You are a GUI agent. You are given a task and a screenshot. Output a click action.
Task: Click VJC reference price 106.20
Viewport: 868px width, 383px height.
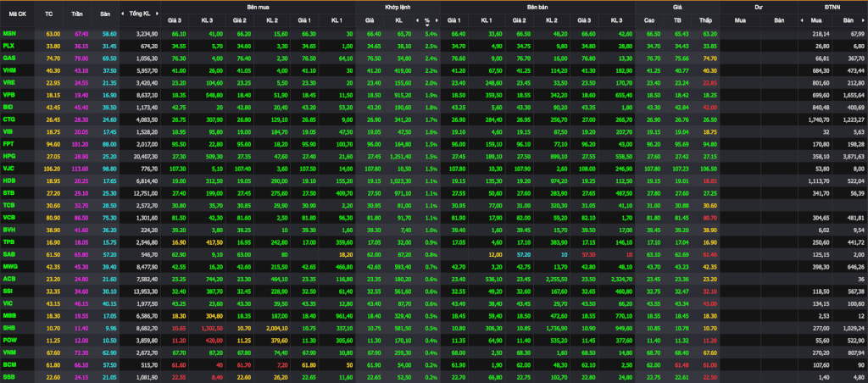coord(50,167)
